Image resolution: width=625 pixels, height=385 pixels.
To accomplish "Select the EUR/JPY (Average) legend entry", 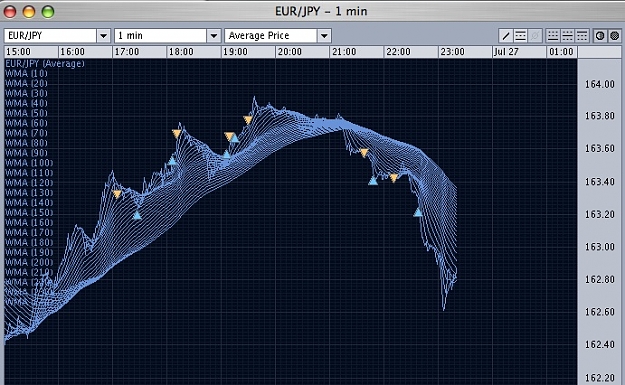I will tap(45, 64).
